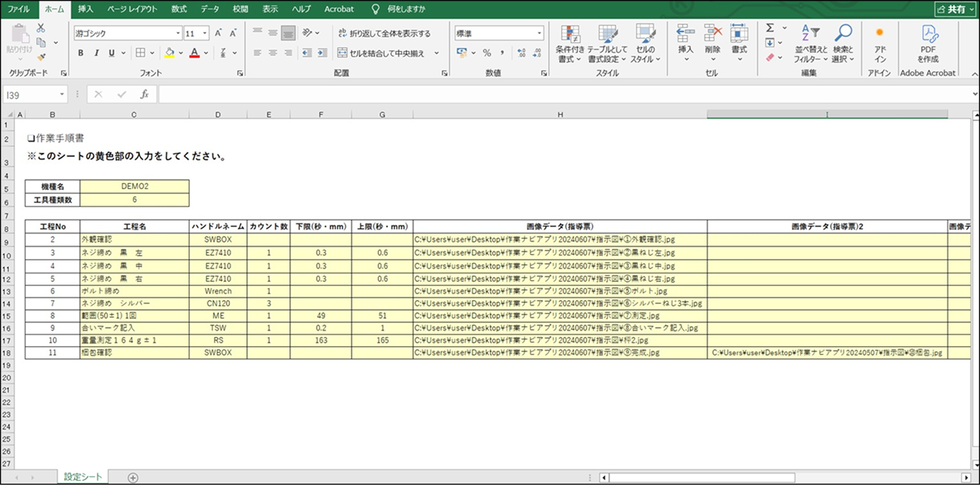The width and height of the screenshot is (980, 485).
Task: Open the Name Box dropdown arrow
Action: (x=62, y=95)
